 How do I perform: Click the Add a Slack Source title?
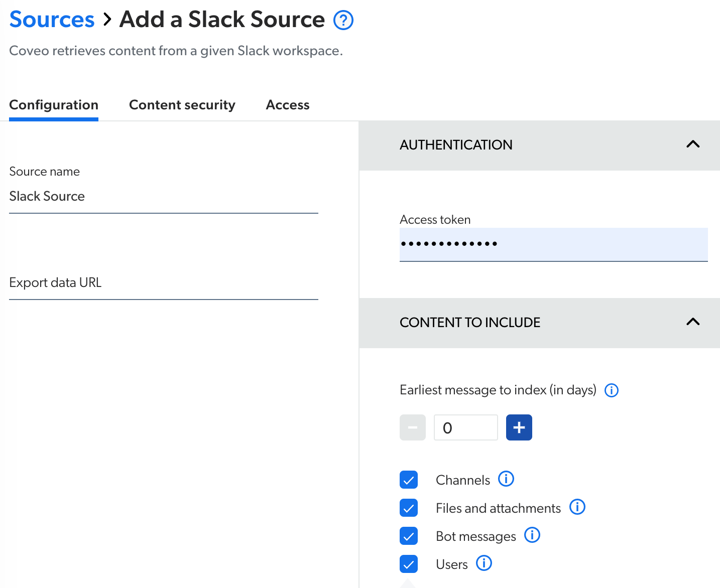(222, 20)
